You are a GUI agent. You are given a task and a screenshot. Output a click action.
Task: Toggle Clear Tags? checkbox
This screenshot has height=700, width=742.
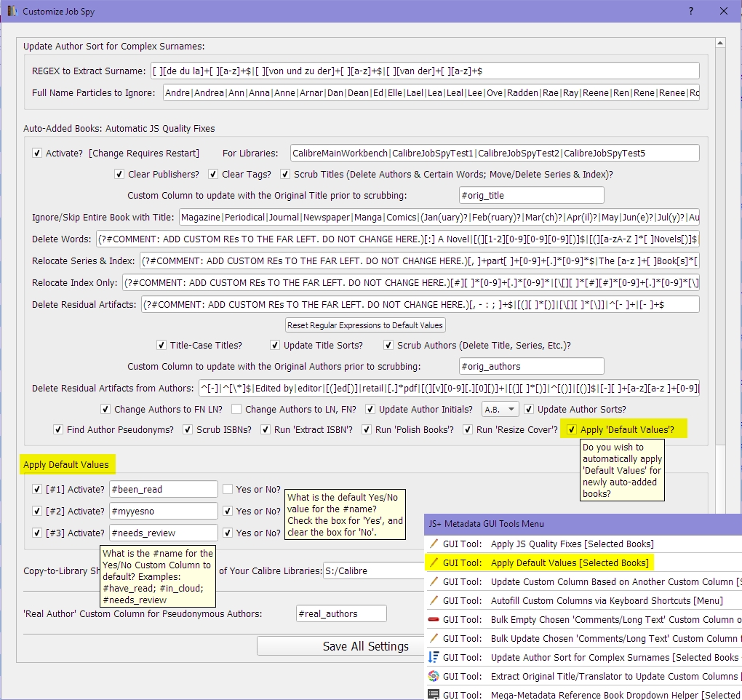213,174
